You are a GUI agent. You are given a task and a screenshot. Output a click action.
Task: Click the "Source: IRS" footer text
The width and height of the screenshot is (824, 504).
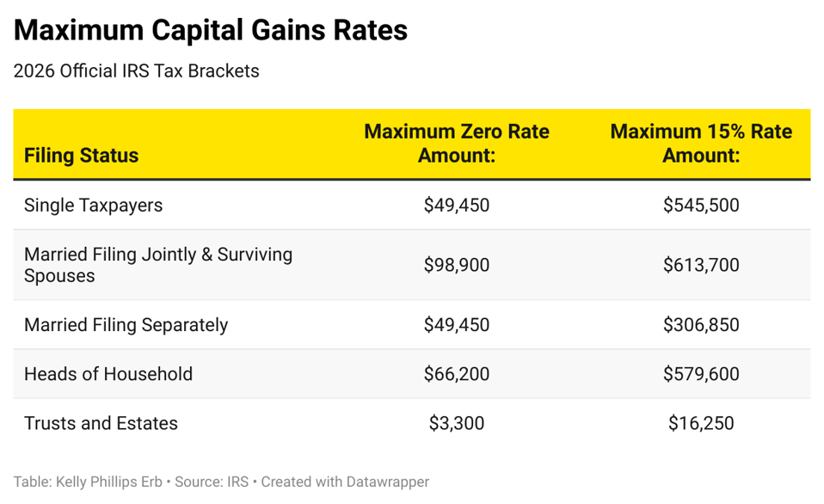click(x=211, y=482)
